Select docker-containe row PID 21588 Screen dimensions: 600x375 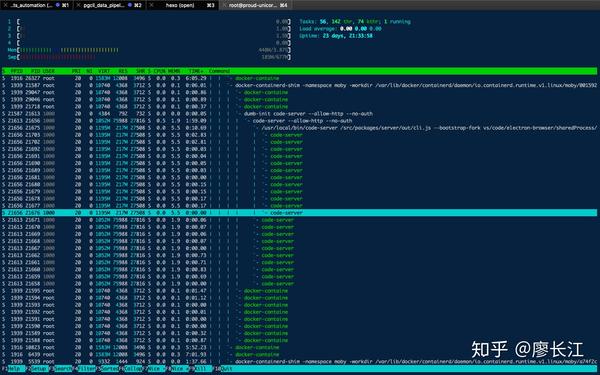pyautogui.click(x=299, y=340)
